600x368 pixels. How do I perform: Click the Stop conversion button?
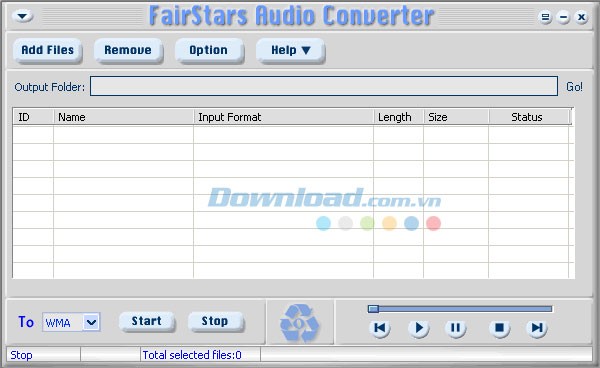[215, 321]
